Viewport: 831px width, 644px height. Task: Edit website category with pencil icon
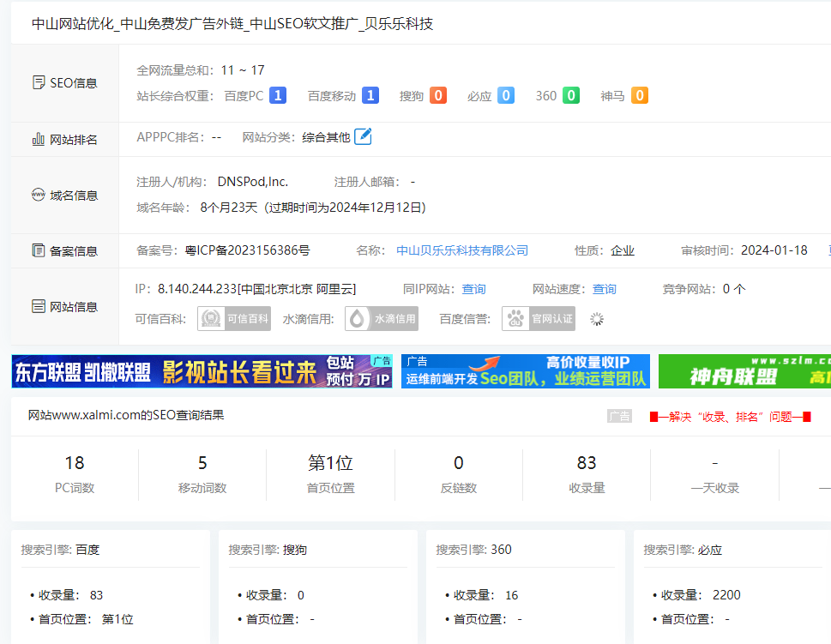pyautogui.click(x=363, y=136)
